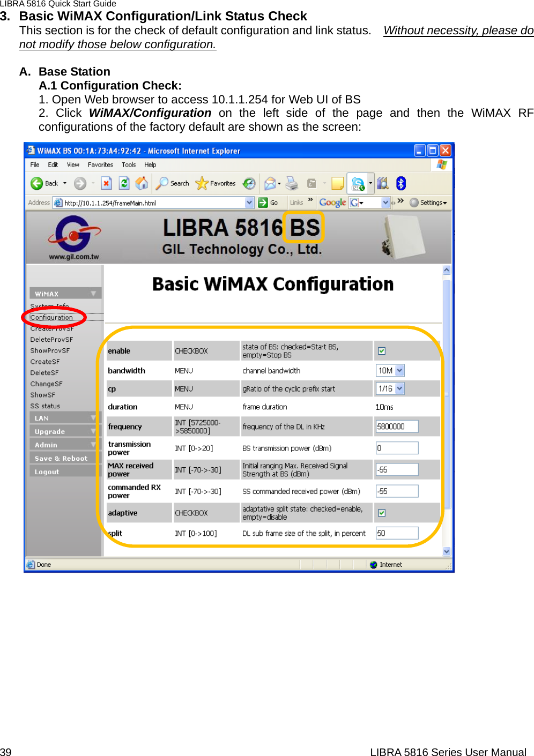Click the commanded RX power field
The width and height of the screenshot is (534, 756).
coord(397,491)
